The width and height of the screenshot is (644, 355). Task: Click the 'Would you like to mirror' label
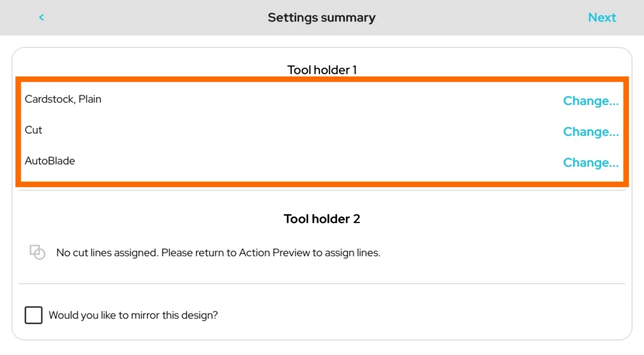(x=133, y=315)
